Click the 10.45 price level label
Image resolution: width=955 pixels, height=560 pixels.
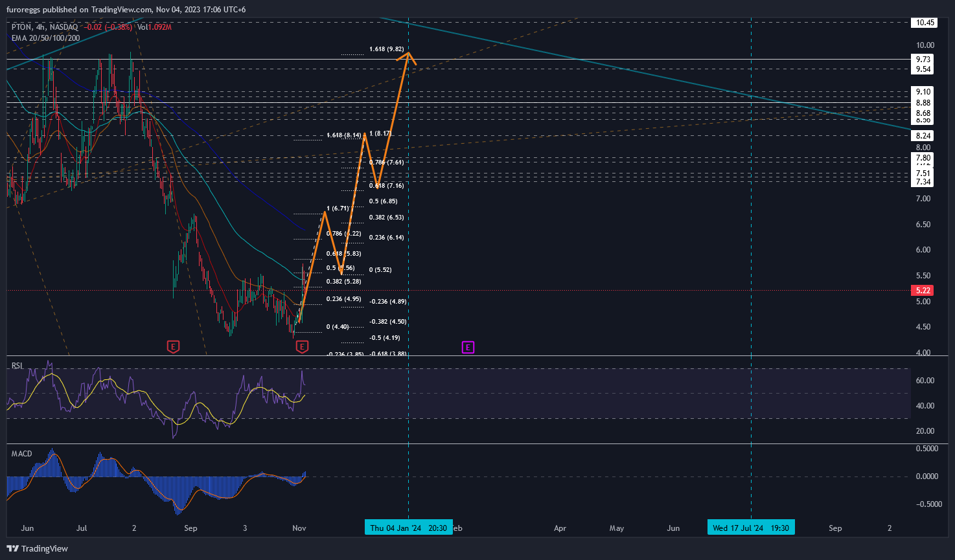click(923, 23)
